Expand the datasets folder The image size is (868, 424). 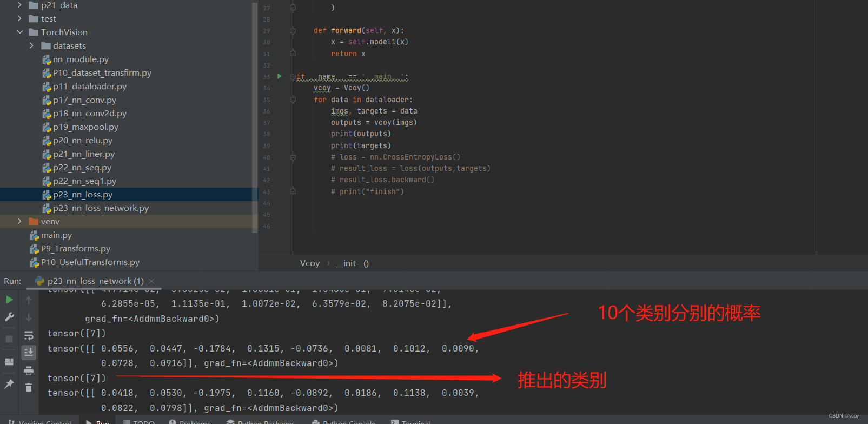coord(31,45)
